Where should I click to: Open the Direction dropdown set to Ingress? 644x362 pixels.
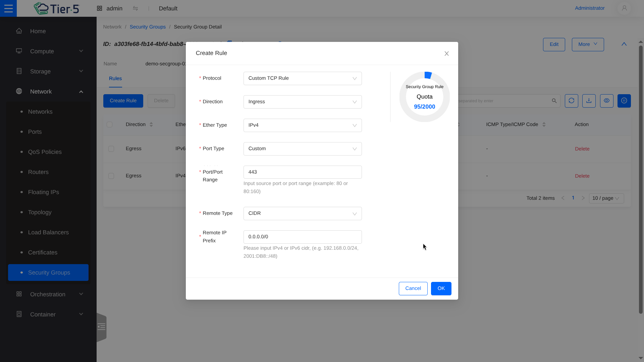tap(302, 102)
